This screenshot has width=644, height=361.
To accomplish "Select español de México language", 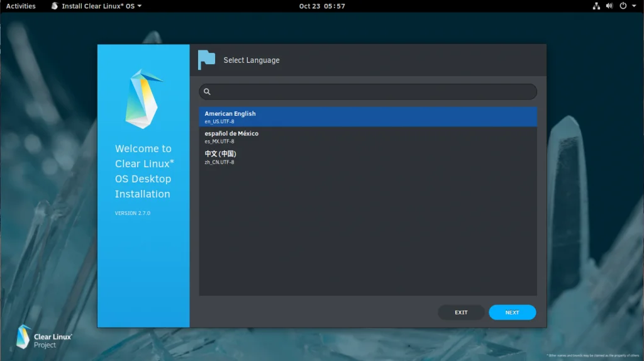I will point(368,137).
